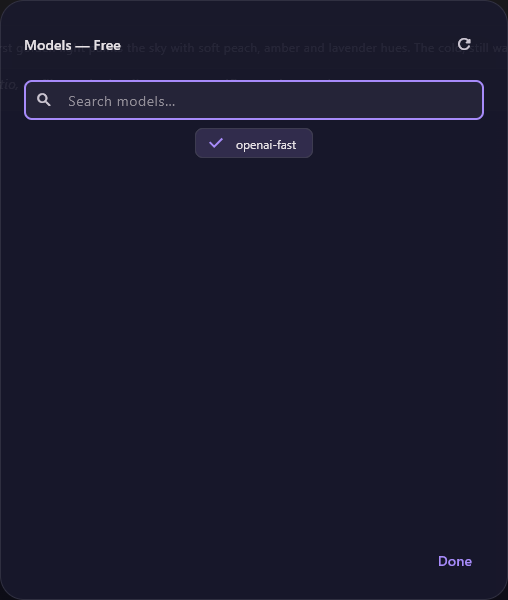
Task: Click the Models — Free heading
Action: [x=72, y=46]
